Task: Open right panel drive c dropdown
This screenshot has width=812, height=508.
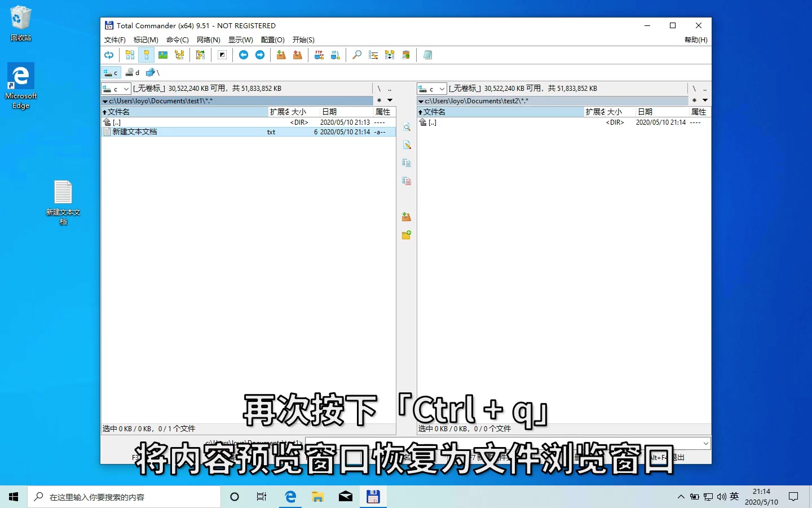Action: click(432, 89)
